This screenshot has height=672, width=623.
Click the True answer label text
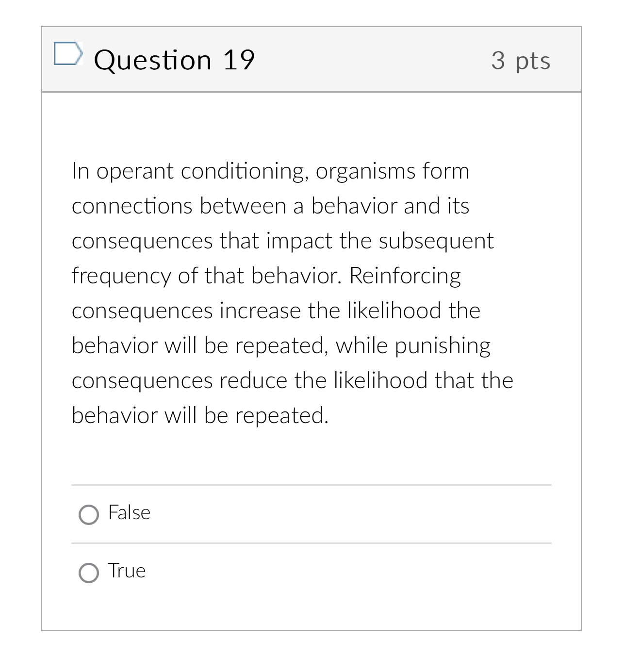coord(127,571)
